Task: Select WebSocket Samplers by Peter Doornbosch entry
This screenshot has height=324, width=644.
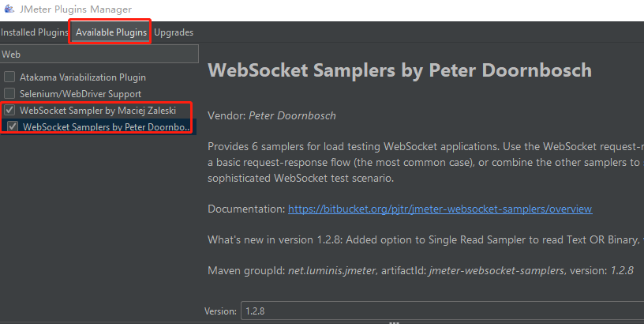Action: tap(107, 126)
